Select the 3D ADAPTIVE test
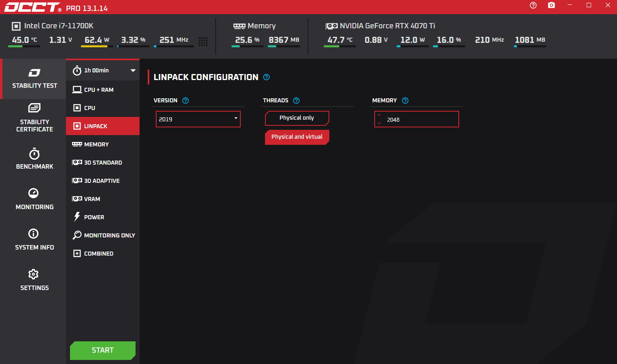Screen dimensions: 617x364 click(x=103, y=181)
